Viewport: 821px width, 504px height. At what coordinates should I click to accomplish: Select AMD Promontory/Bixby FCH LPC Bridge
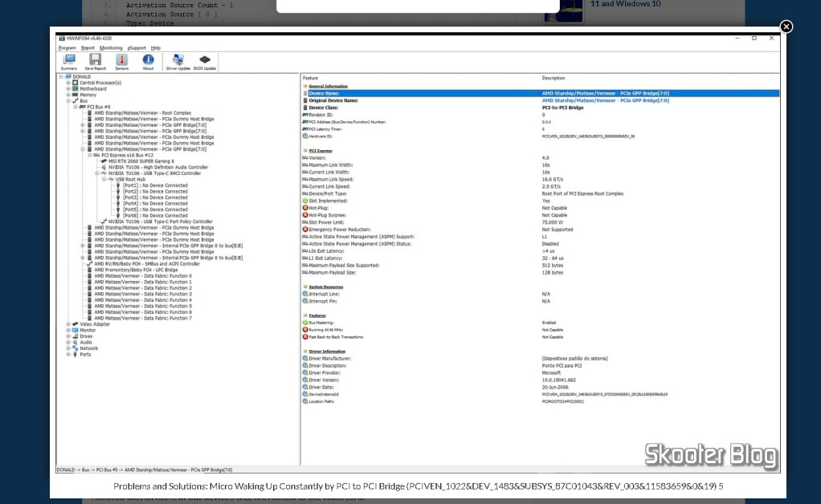tap(136, 270)
